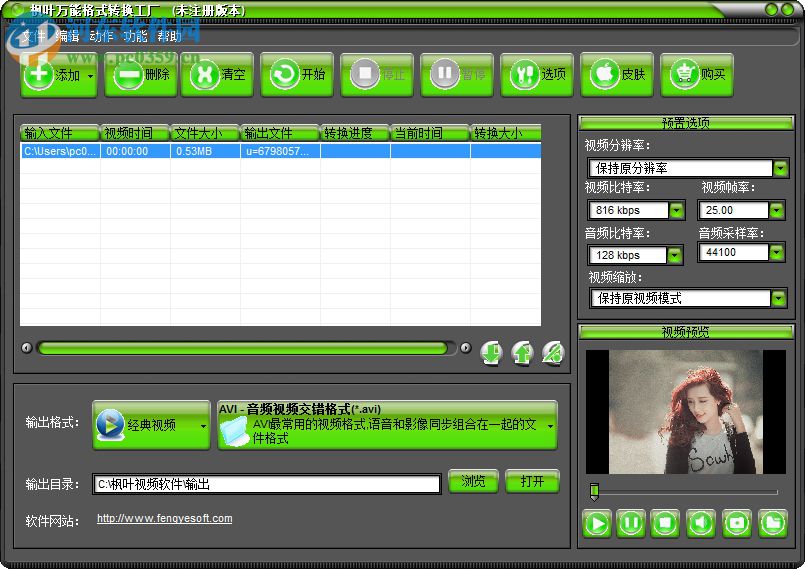The height and width of the screenshot is (569, 805).
Task: Click the 删除 (Delete) toolbar button
Action: point(141,75)
